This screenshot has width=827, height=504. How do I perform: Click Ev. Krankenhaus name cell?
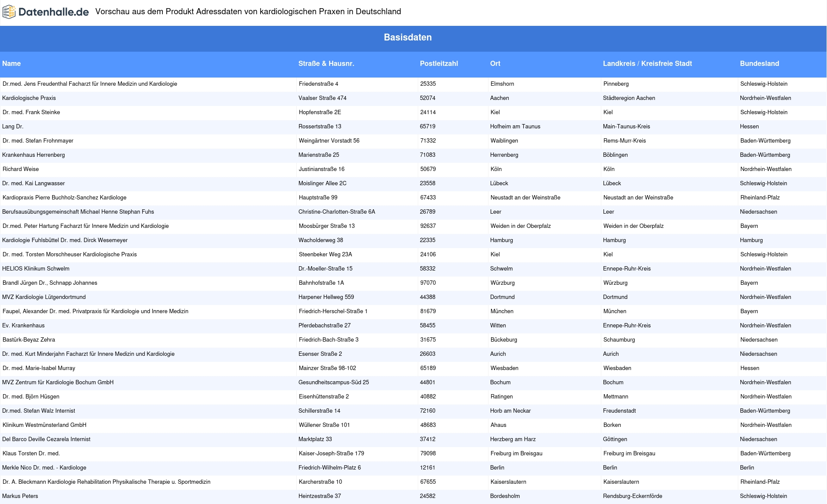pyautogui.click(x=23, y=326)
